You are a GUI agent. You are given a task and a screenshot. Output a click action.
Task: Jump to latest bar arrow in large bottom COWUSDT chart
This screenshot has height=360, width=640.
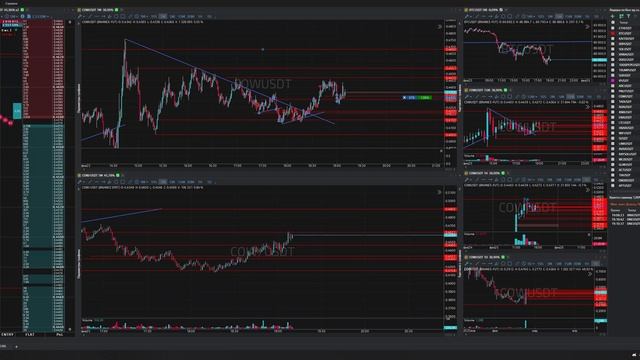tap(440, 192)
